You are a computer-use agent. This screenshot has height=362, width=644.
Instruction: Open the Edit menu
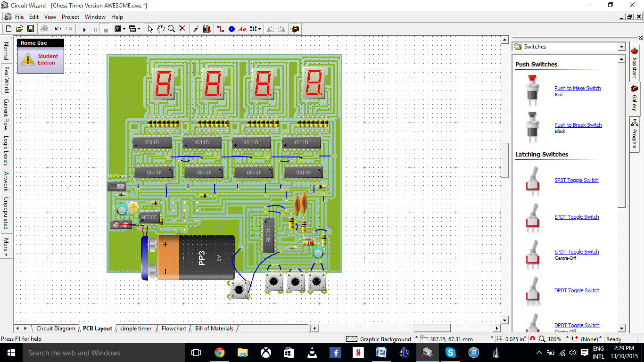tap(34, 17)
